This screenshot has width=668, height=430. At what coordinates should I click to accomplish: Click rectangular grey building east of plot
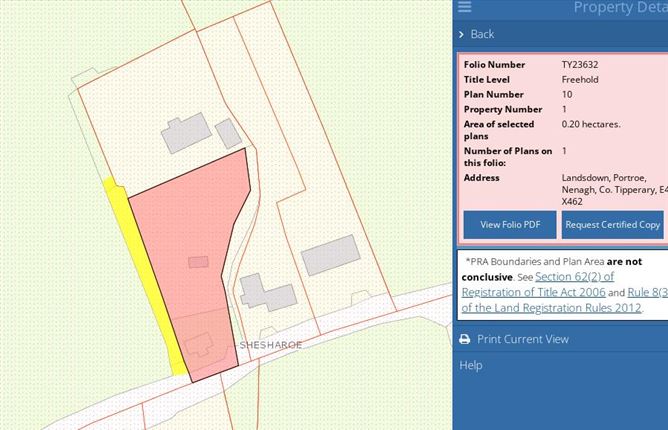pyautogui.click(x=329, y=255)
